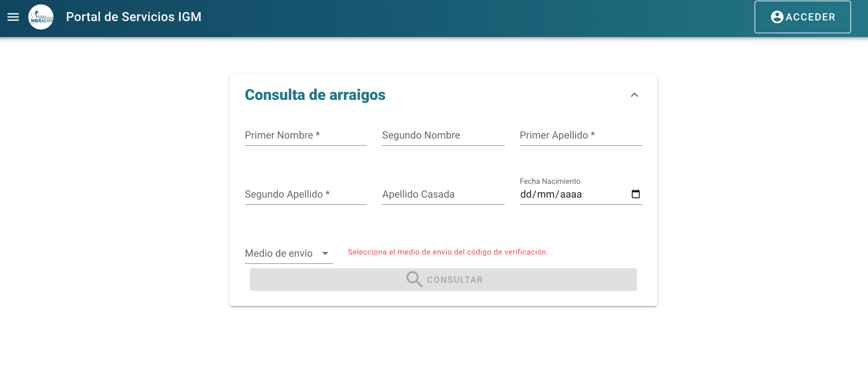Focus the Segundo Apellido field

(x=305, y=194)
